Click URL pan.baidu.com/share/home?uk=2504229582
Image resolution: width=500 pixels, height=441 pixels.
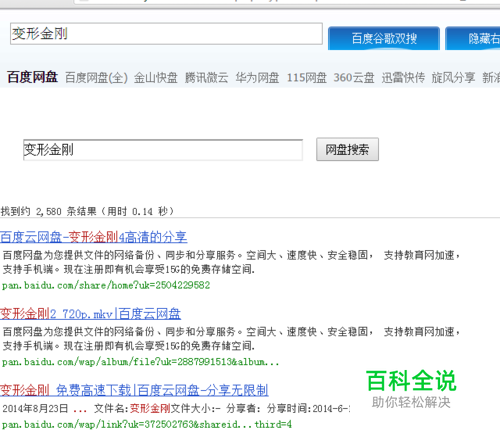point(106,285)
